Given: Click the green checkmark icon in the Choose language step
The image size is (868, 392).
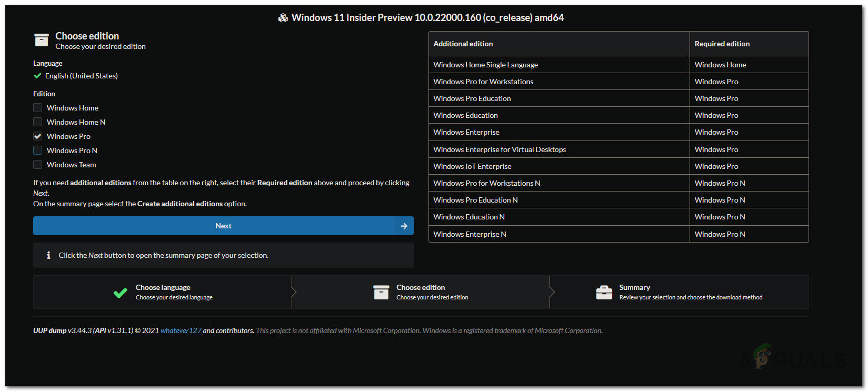Looking at the screenshot, I should point(121,293).
